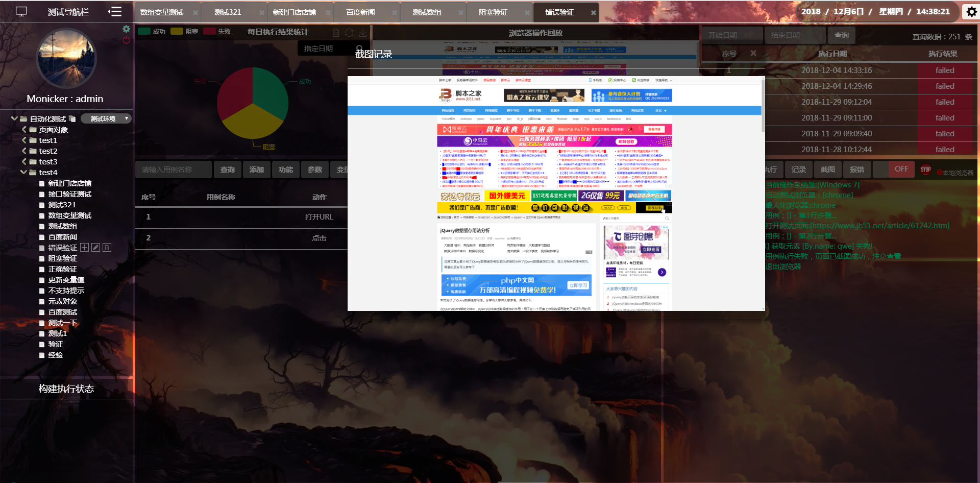Toggle the 失败 legend red swatch
980x483 pixels.
(x=209, y=31)
